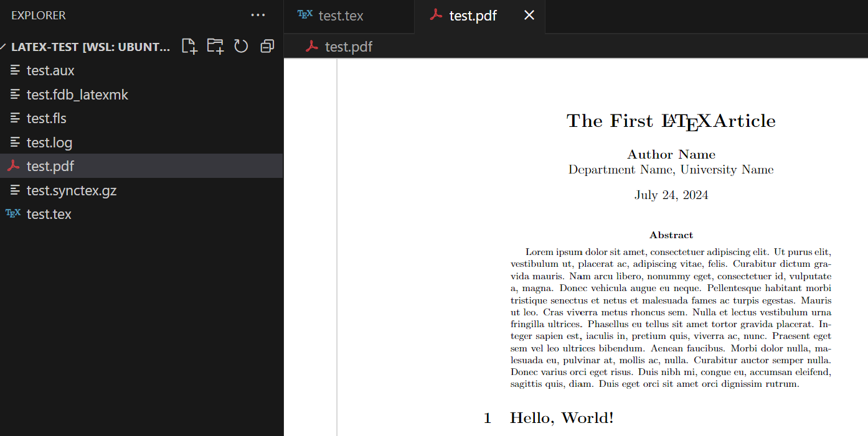This screenshot has height=436, width=868.
Task: Click the file icon beside test.synctex.gz
Action: (x=15, y=190)
